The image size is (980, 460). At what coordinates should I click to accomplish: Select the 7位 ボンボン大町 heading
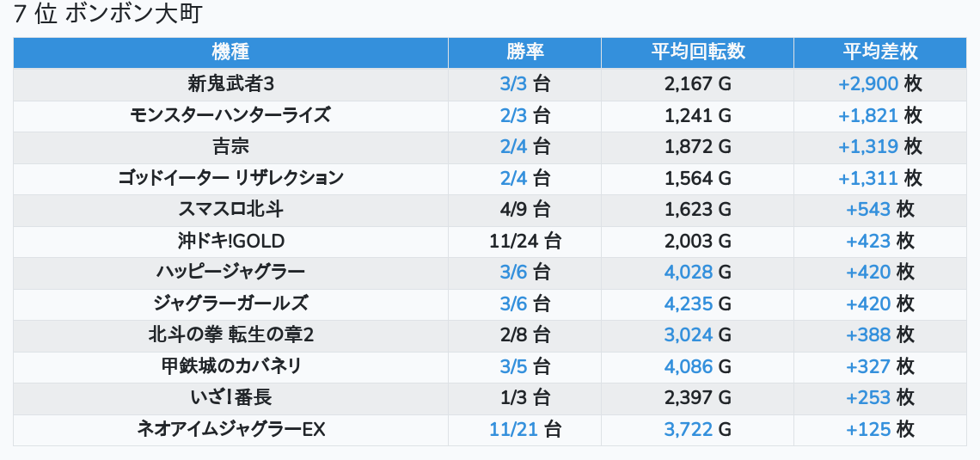coord(107,15)
